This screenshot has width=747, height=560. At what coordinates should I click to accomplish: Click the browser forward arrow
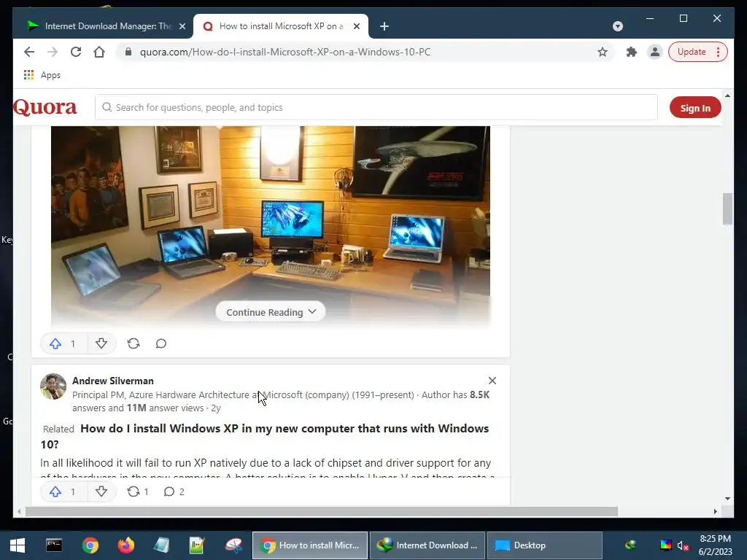pos(53,52)
